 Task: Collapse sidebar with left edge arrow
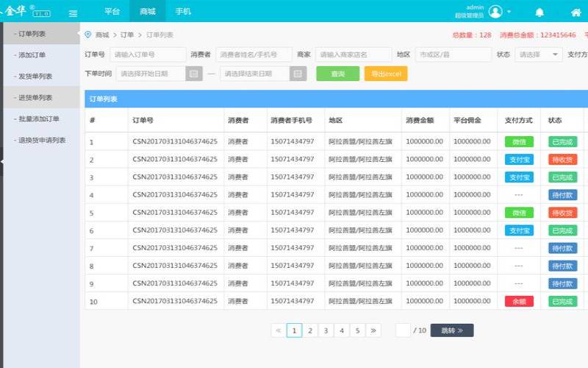point(1,161)
